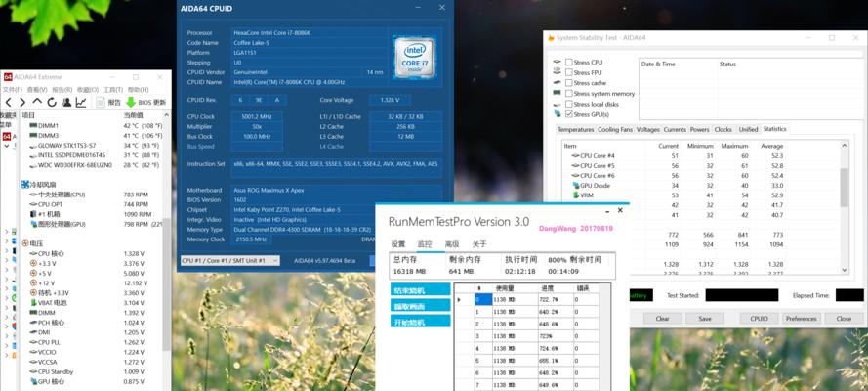The image size is (868, 391).
Task: Open the user icon in AIDA64 toolbar
Action: click(66, 102)
